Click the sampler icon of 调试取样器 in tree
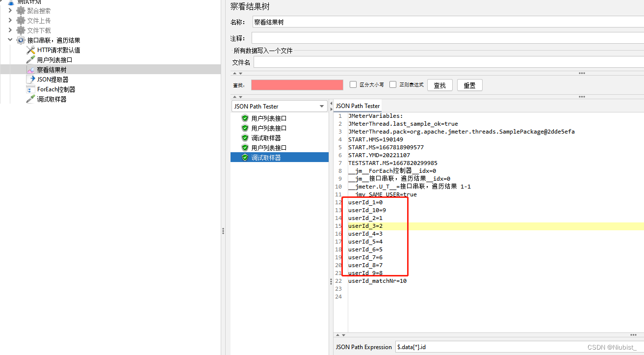 click(x=30, y=99)
